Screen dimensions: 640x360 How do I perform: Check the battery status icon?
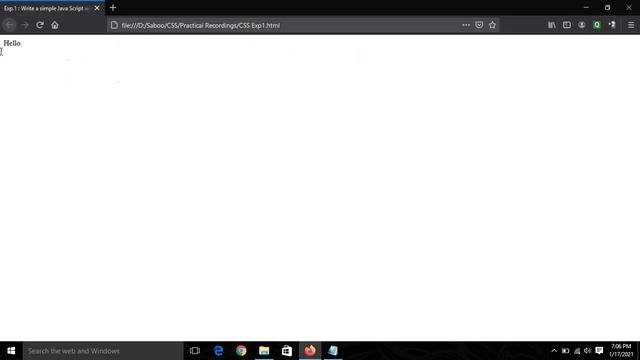point(565,351)
